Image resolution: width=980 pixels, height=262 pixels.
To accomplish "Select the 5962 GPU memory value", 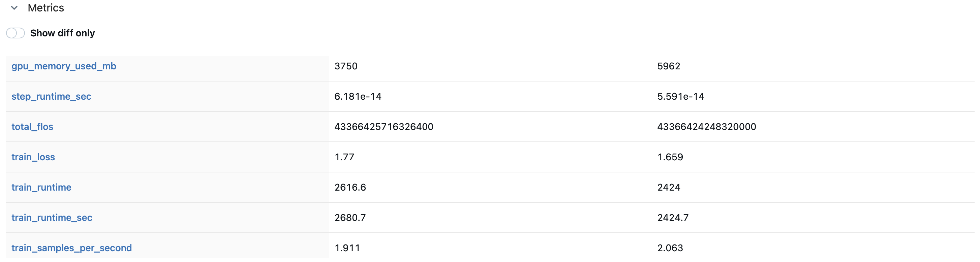I will pyautogui.click(x=669, y=66).
